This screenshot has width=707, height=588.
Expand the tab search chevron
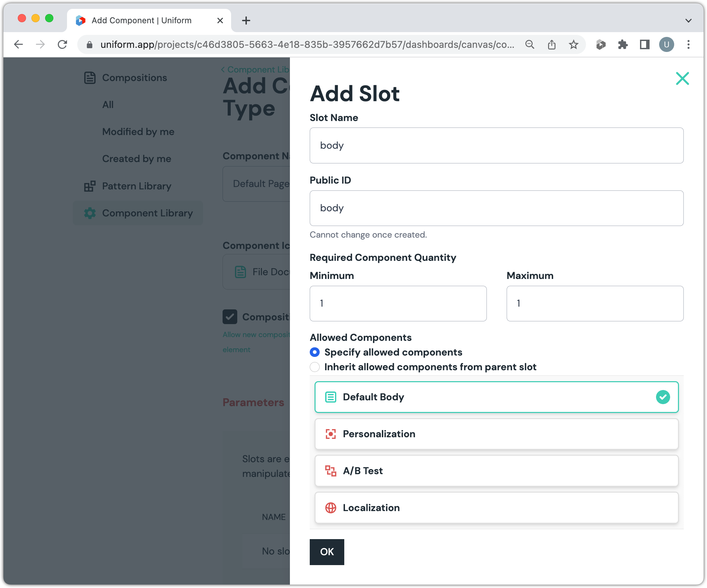tap(688, 21)
